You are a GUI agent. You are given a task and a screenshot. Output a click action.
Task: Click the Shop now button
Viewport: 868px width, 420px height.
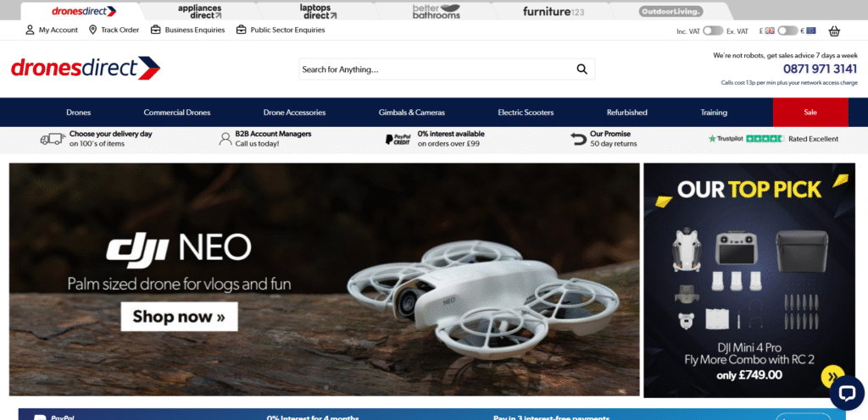click(179, 317)
